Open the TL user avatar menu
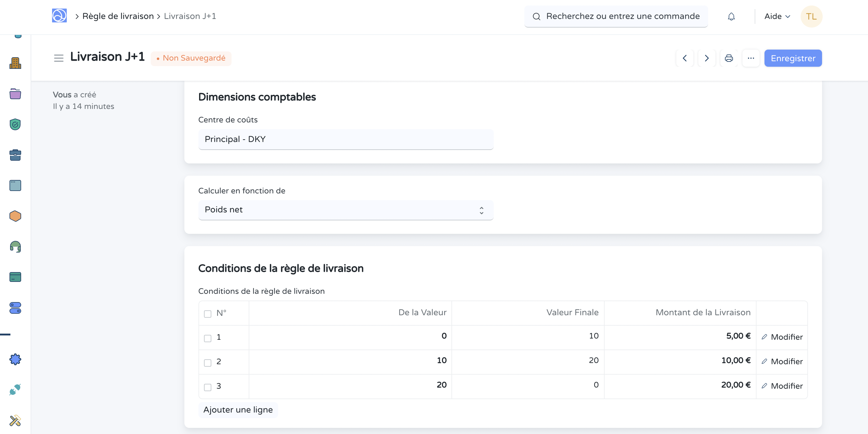 811,17
